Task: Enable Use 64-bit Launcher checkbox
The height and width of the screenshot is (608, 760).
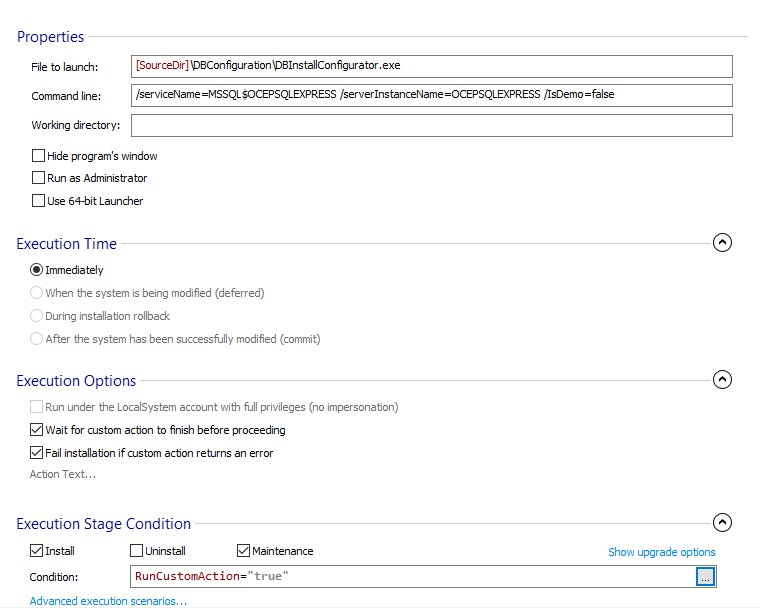Action: [39, 201]
